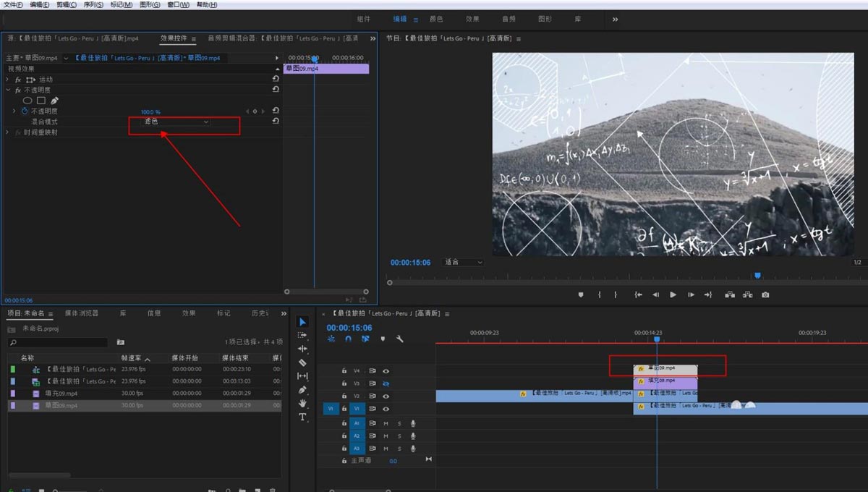Click the Export Frame camera icon
The height and width of the screenshot is (492, 868).
(765, 294)
